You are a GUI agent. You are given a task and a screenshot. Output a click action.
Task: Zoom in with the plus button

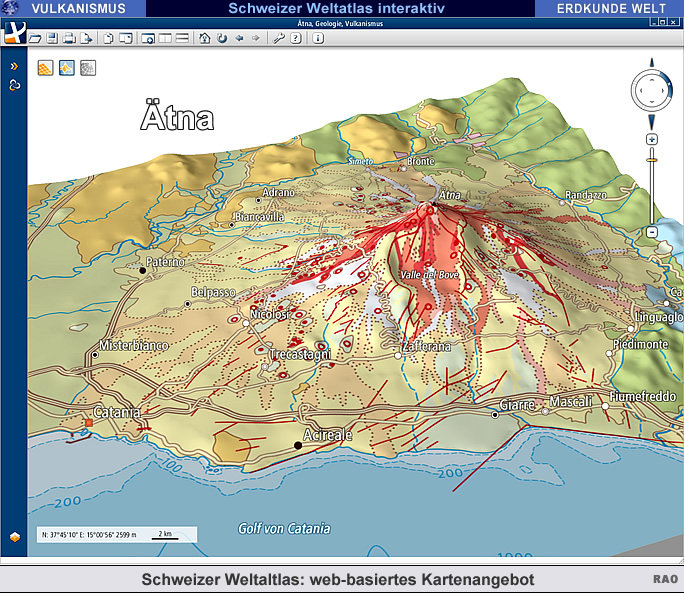point(652,140)
